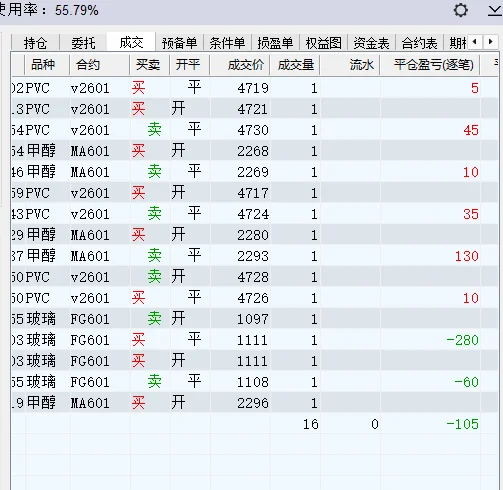Click the usage rate 55.79% text
This screenshot has height=490, width=503.
(x=77, y=10)
